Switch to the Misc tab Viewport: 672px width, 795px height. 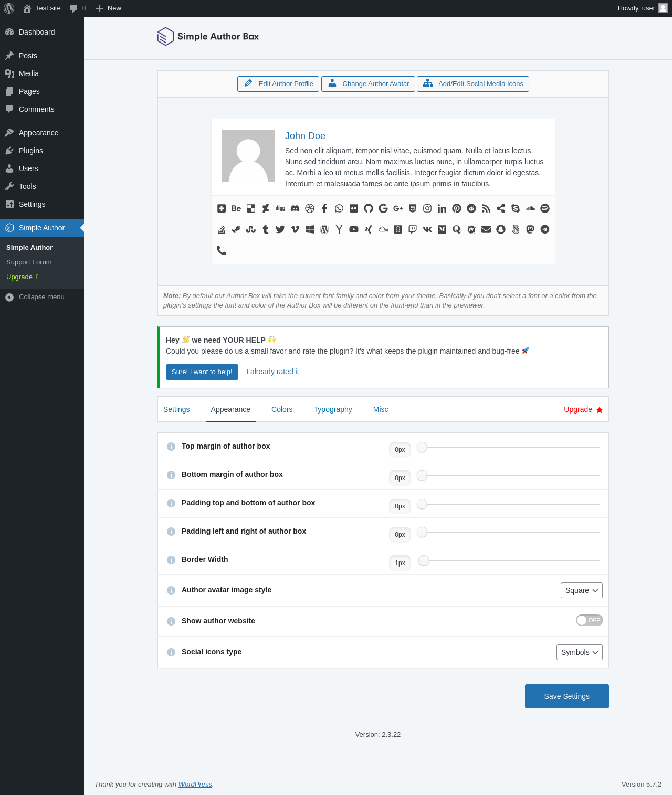point(381,409)
